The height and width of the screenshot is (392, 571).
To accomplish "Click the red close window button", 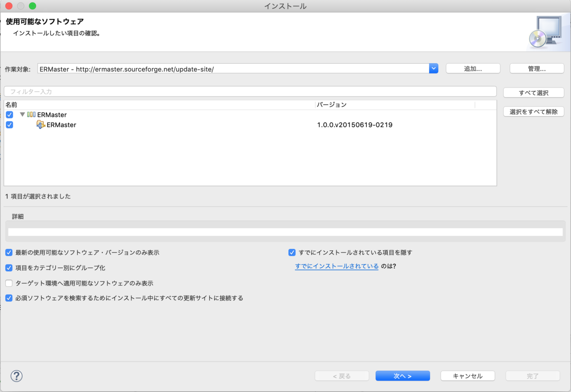I will 9,6.
